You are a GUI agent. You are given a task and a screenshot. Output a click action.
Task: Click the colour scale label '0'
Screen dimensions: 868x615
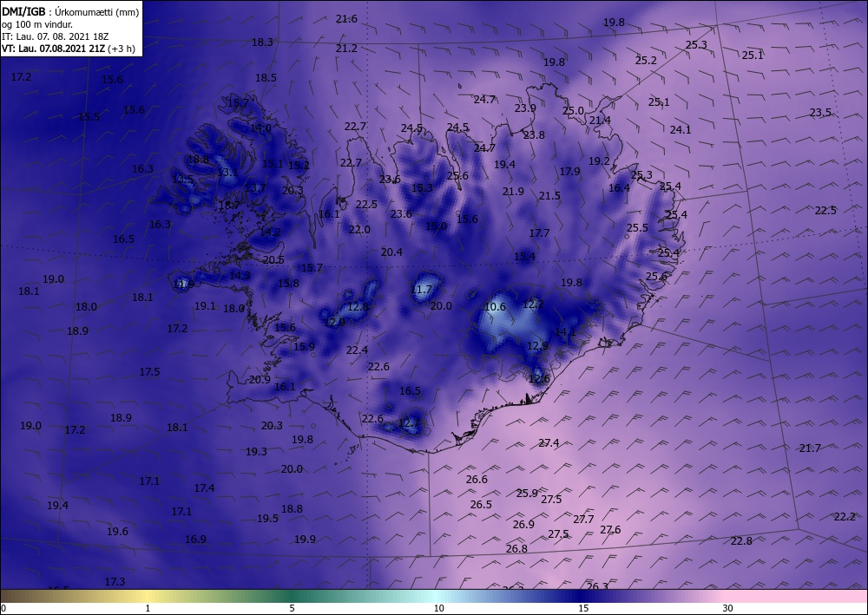pyautogui.click(x=3, y=608)
